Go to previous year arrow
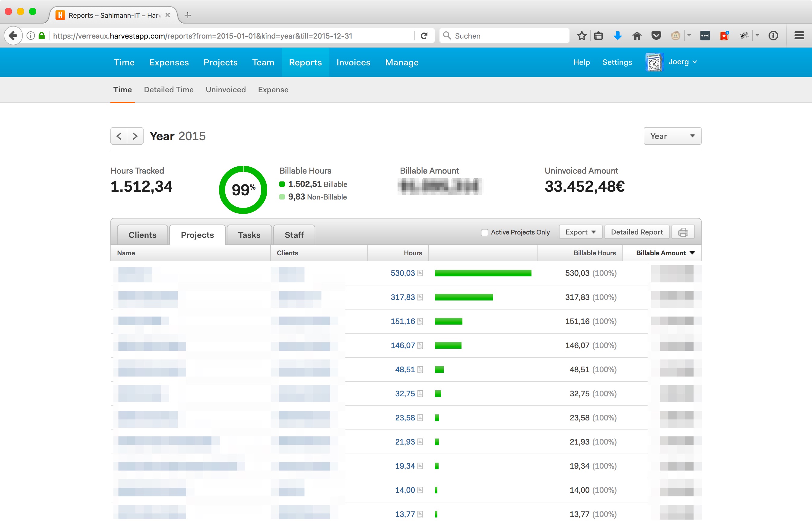The width and height of the screenshot is (812, 522). point(119,136)
